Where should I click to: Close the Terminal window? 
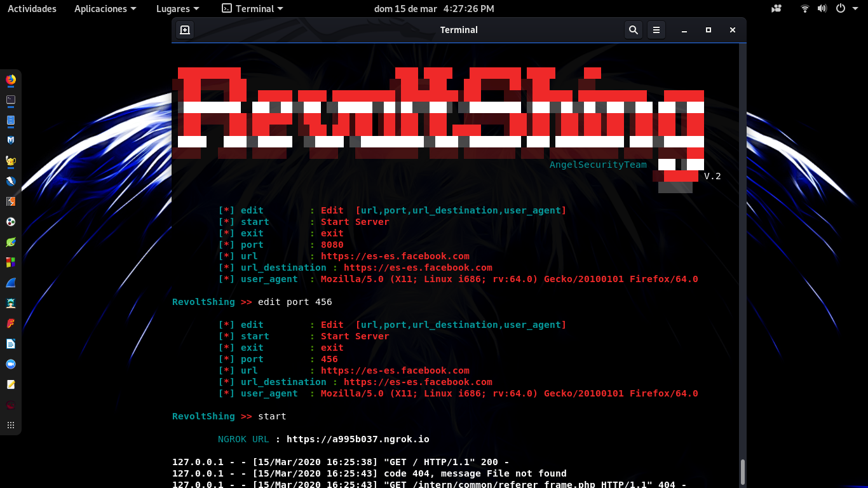click(x=733, y=30)
